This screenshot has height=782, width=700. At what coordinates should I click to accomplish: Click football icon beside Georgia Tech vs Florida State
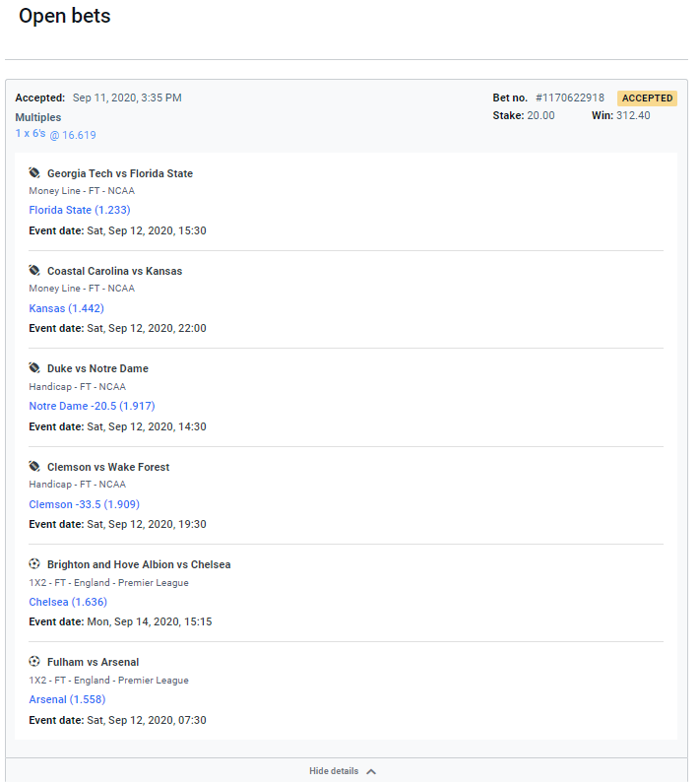pyautogui.click(x=34, y=173)
